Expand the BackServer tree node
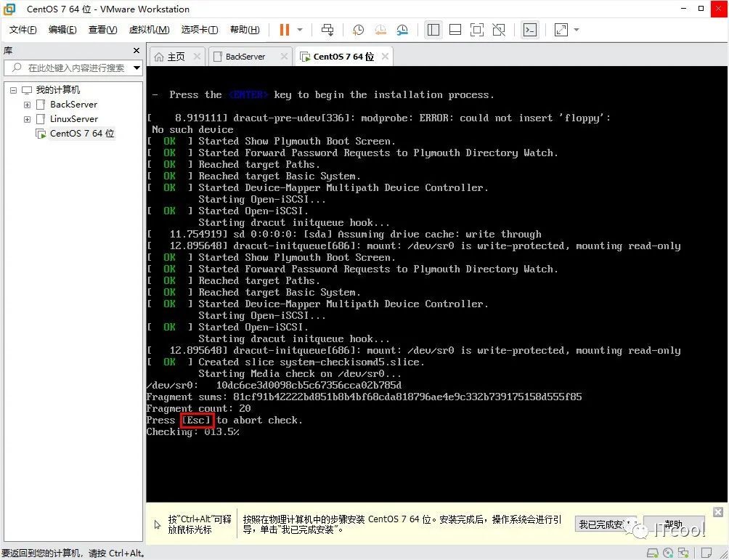 27,105
